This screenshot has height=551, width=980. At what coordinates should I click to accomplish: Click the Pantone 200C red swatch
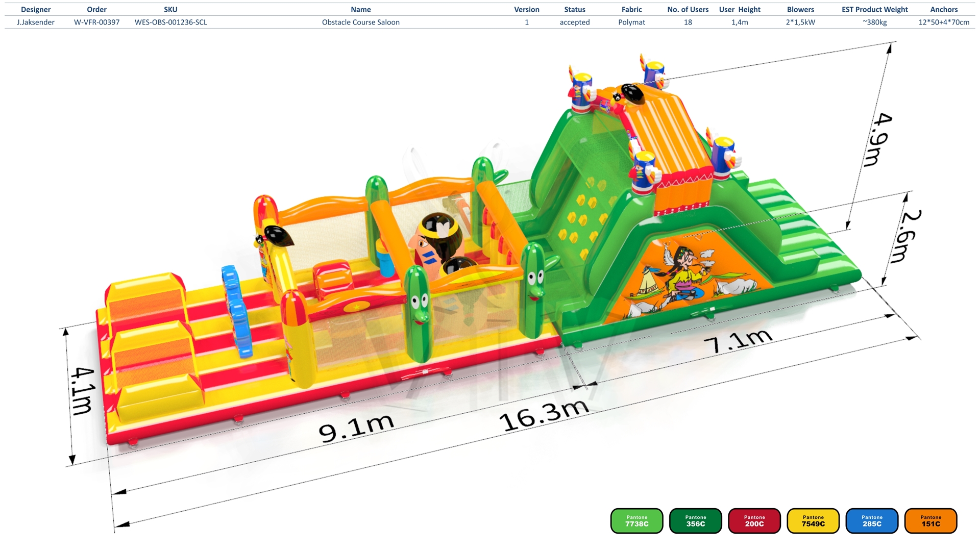coord(754,521)
